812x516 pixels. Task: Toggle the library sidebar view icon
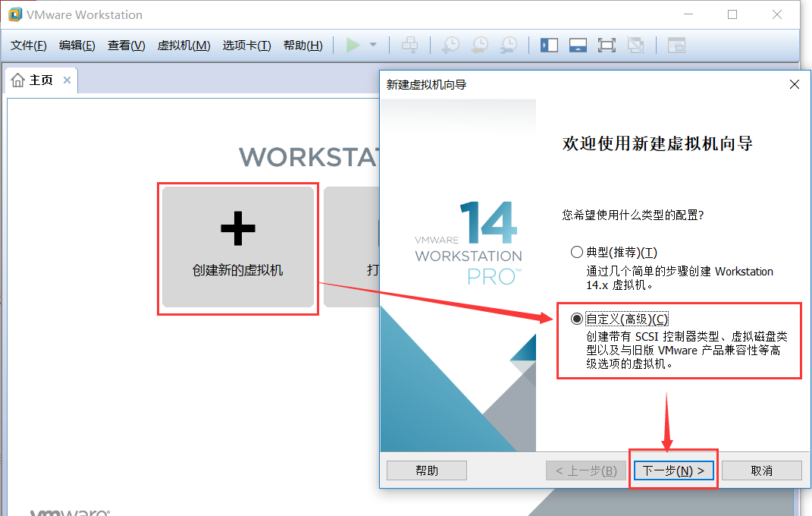[549, 46]
